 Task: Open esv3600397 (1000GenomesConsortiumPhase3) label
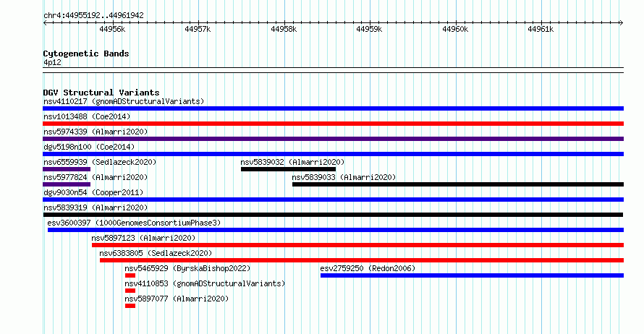[134, 223]
